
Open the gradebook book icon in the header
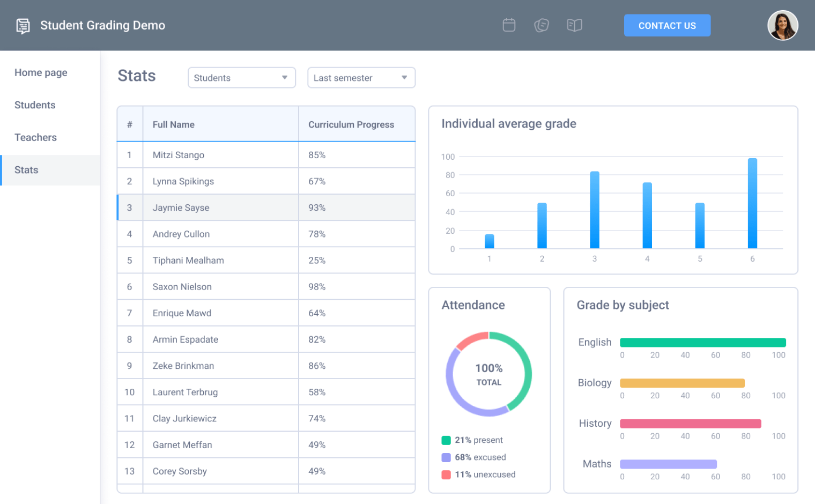(574, 25)
